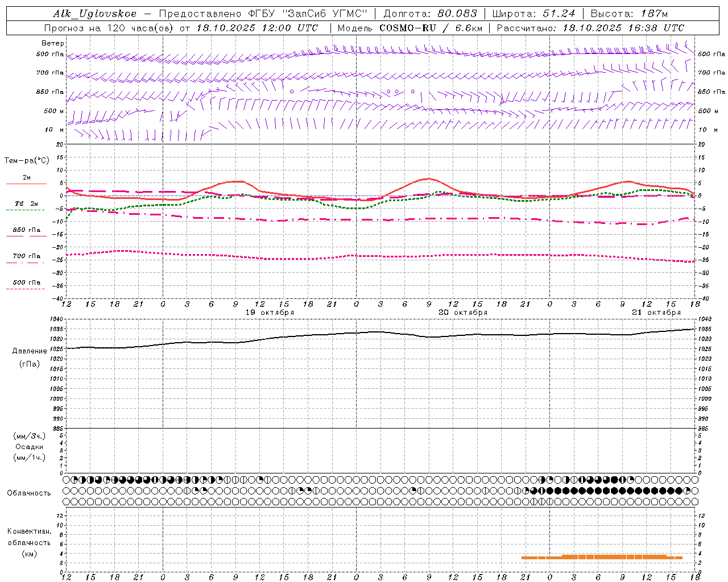The height and width of the screenshot is (582, 728).
Task: Click the Рассчитано: 18.10.2025 16:38 UTC timestamp
Action: click(590, 28)
